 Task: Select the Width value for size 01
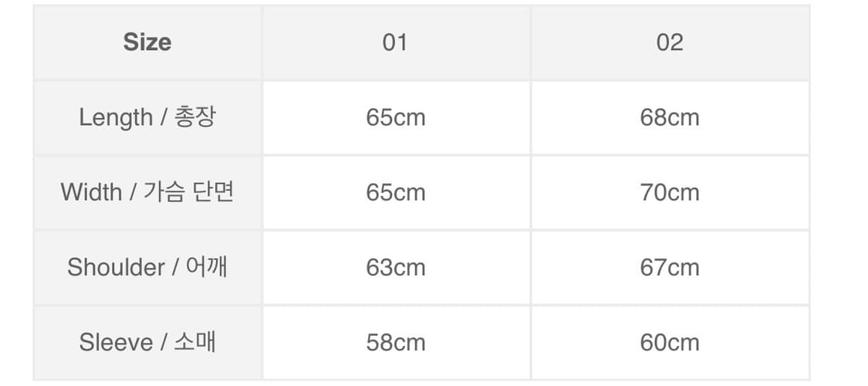click(x=395, y=191)
